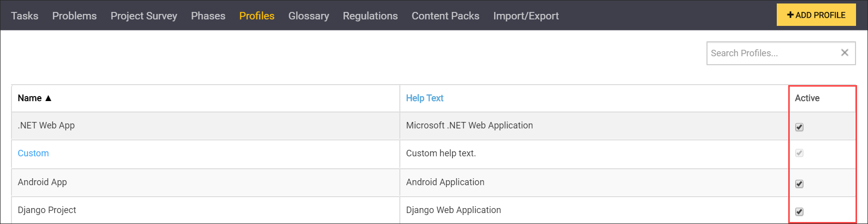This screenshot has height=224, width=868.
Task: Open the Content Packs tab
Action: [445, 16]
